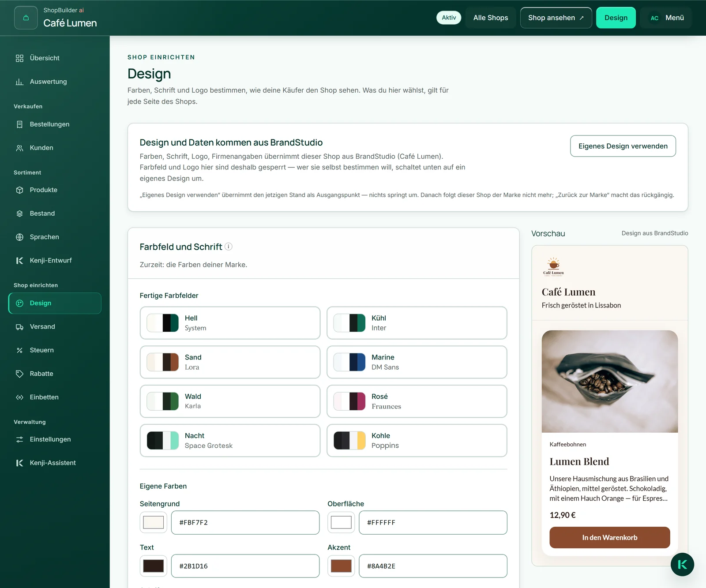
Task: Open the Text color swatch
Action: click(154, 566)
